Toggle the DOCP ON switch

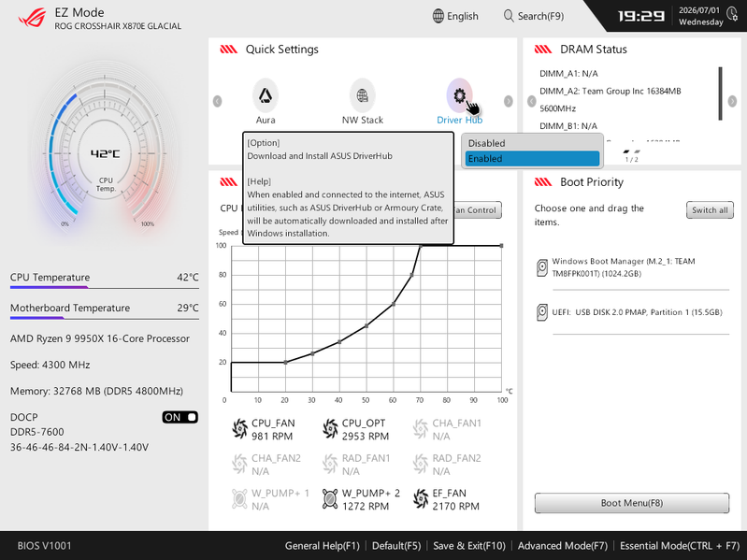(x=180, y=417)
